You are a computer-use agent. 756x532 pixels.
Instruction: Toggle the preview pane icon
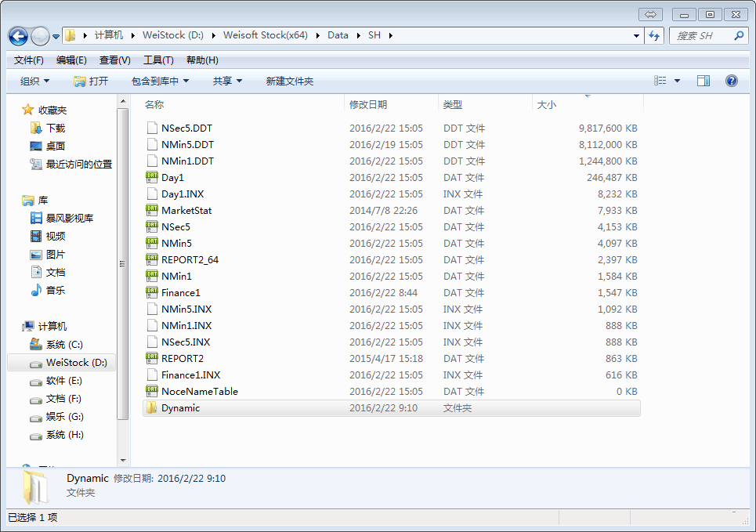tap(704, 81)
